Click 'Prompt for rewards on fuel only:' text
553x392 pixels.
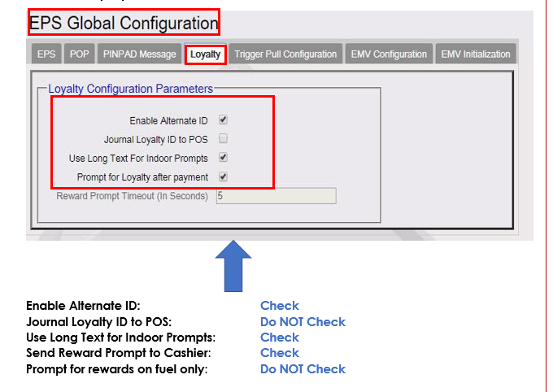pos(117,369)
